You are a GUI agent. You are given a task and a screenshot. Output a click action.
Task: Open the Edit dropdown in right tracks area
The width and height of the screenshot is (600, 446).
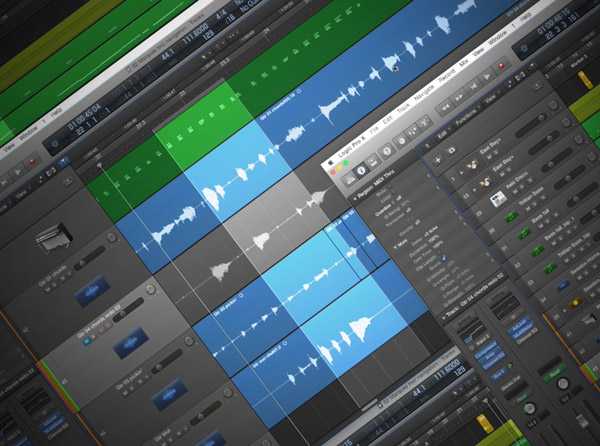[x=443, y=135]
